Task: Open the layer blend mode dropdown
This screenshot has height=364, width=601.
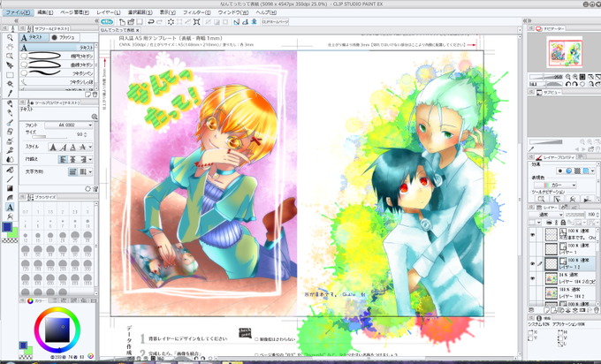Action: 546,215
